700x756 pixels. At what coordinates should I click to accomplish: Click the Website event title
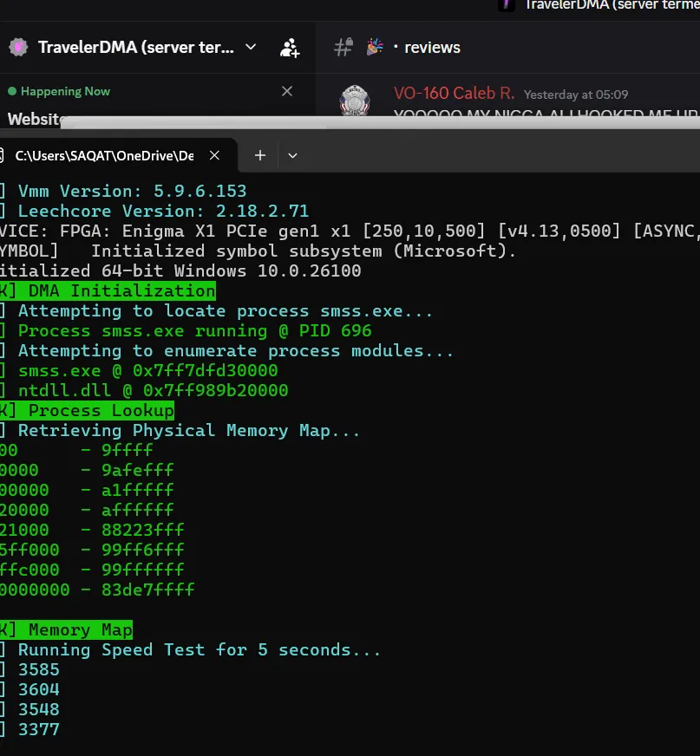click(x=35, y=119)
